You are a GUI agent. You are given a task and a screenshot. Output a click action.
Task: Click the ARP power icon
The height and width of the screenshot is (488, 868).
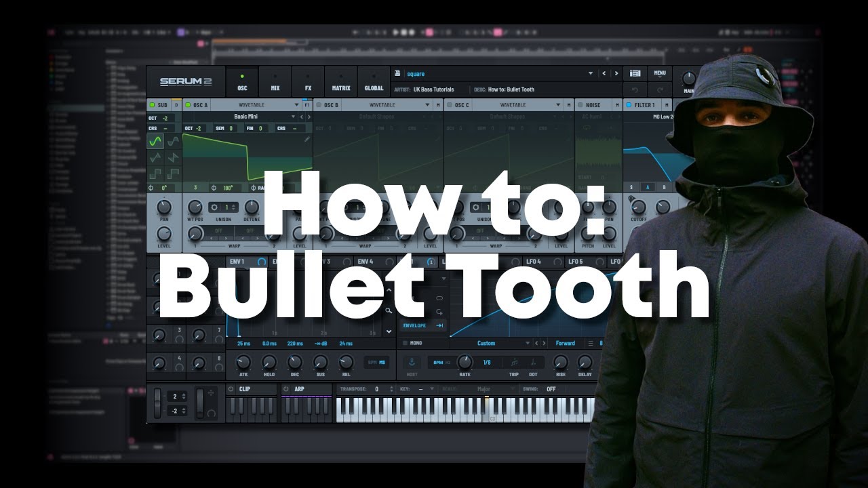[286, 389]
